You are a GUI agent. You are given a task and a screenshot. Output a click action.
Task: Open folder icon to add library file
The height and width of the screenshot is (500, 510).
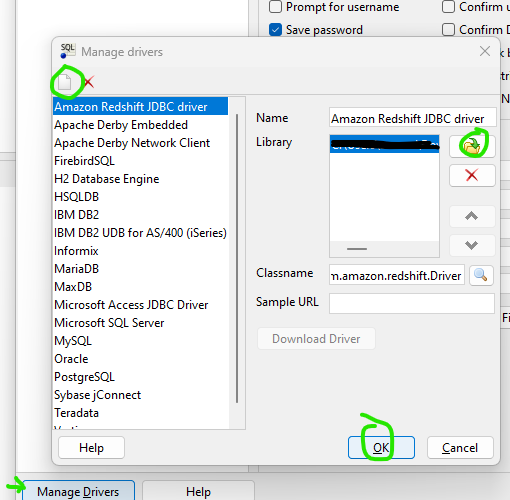(x=472, y=146)
